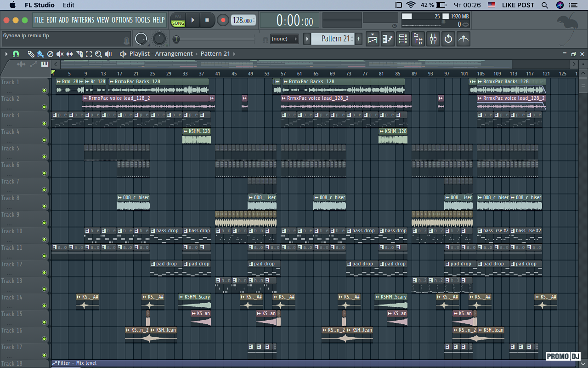
Task: Click the red Record button
Action: point(223,20)
